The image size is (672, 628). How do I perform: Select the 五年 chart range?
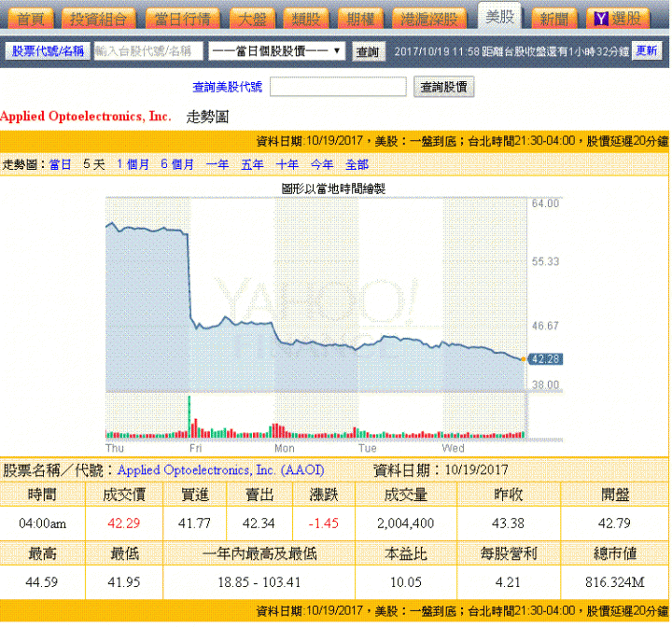252,164
